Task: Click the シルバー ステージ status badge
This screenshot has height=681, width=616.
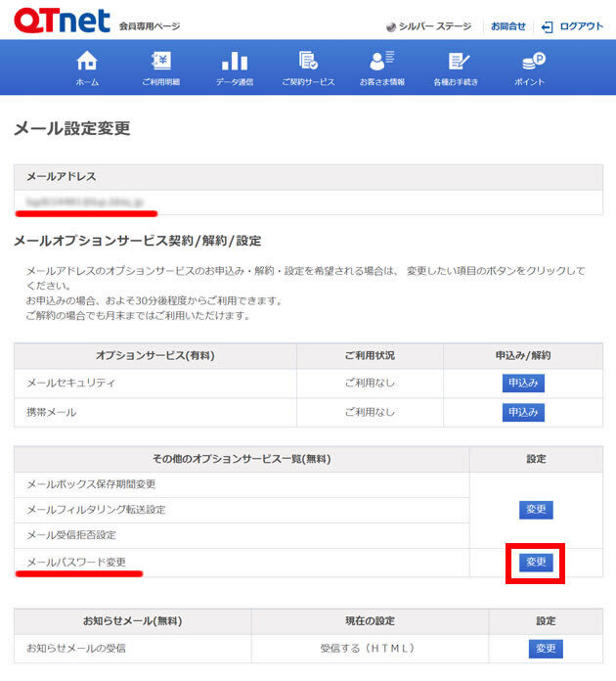Action: coord(428,26)
